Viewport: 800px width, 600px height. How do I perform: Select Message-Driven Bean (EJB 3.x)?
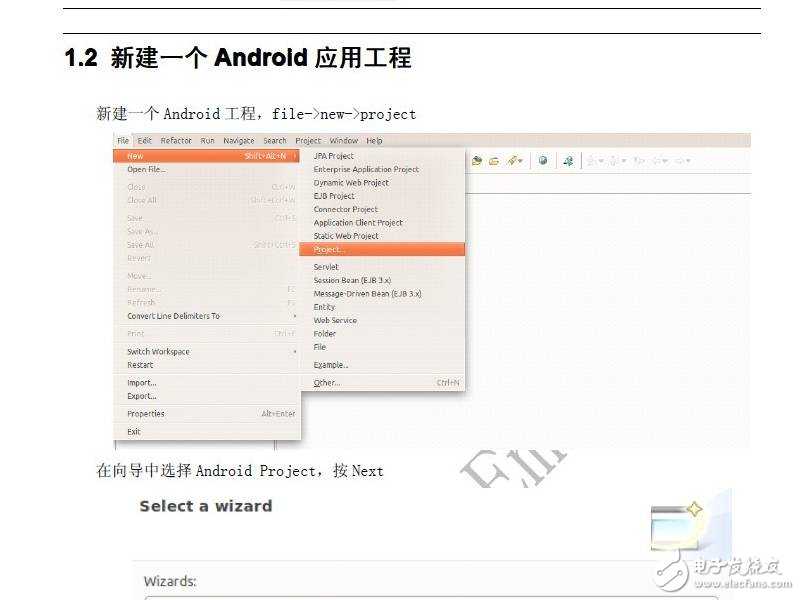click(x=367, y=294)
